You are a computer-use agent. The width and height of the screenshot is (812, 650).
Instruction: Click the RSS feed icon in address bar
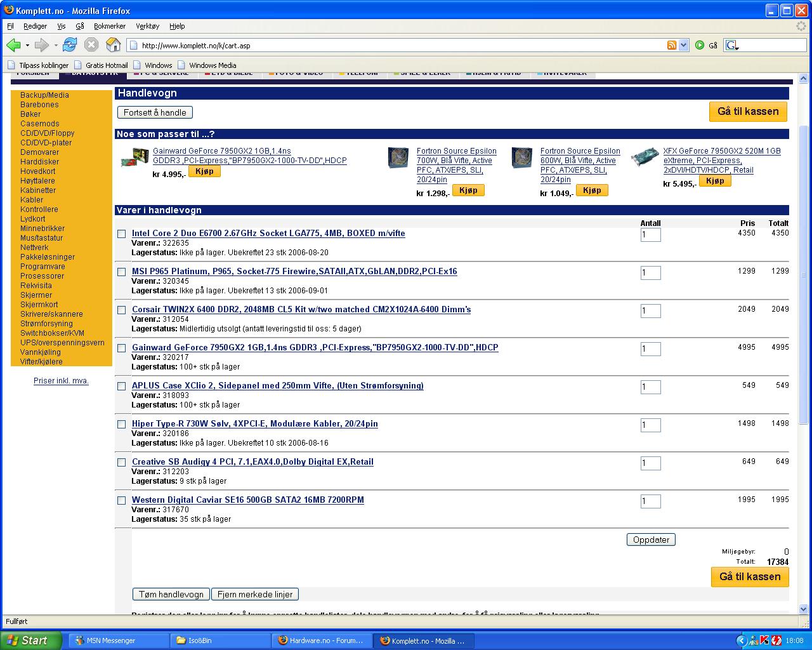click(x=672, y=45)
